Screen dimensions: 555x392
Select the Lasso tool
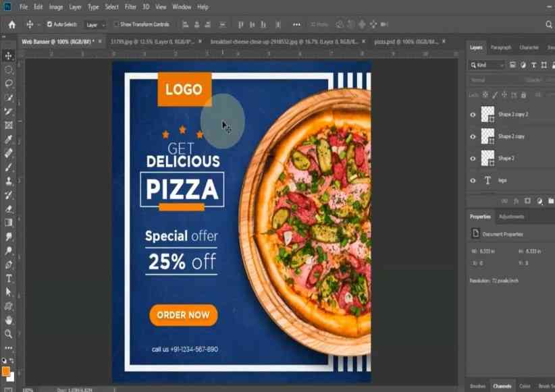[9, 84]
